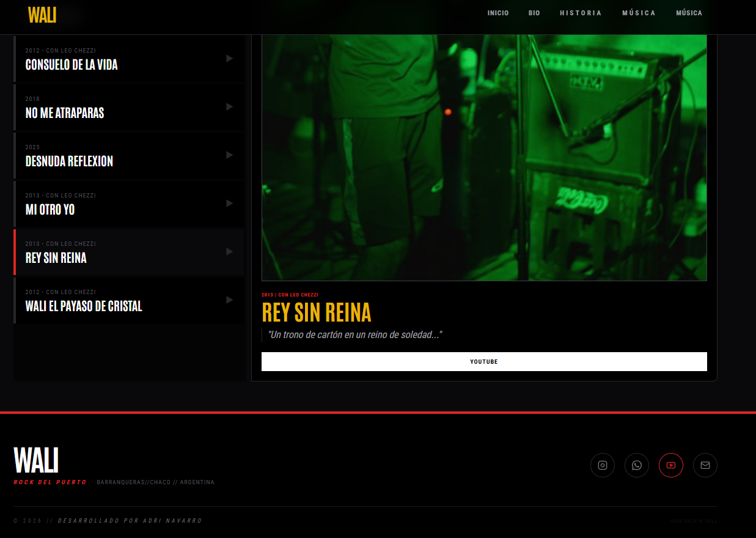Click play arrow on Rey Sin Reina row

(229, 252)
